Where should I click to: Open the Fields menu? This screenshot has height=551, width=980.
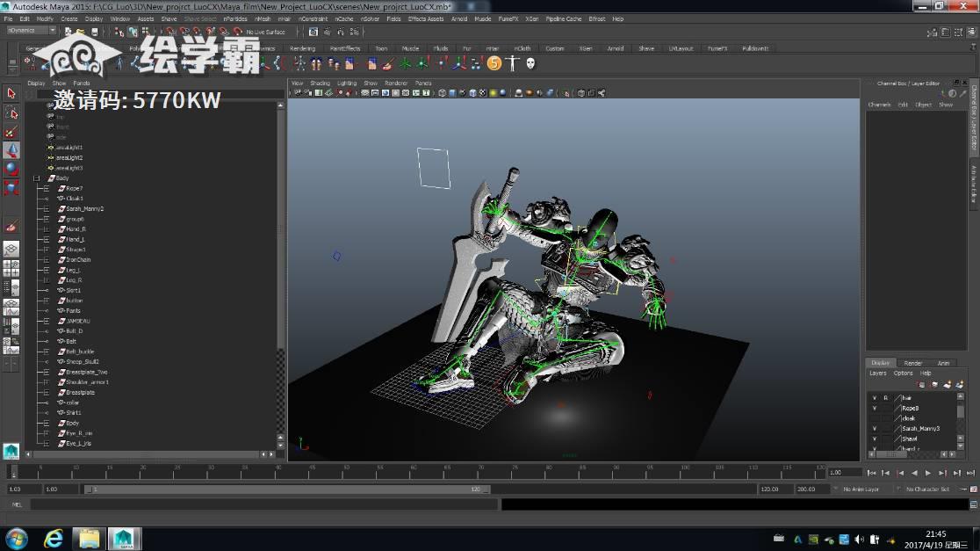(x=393, y=18)
